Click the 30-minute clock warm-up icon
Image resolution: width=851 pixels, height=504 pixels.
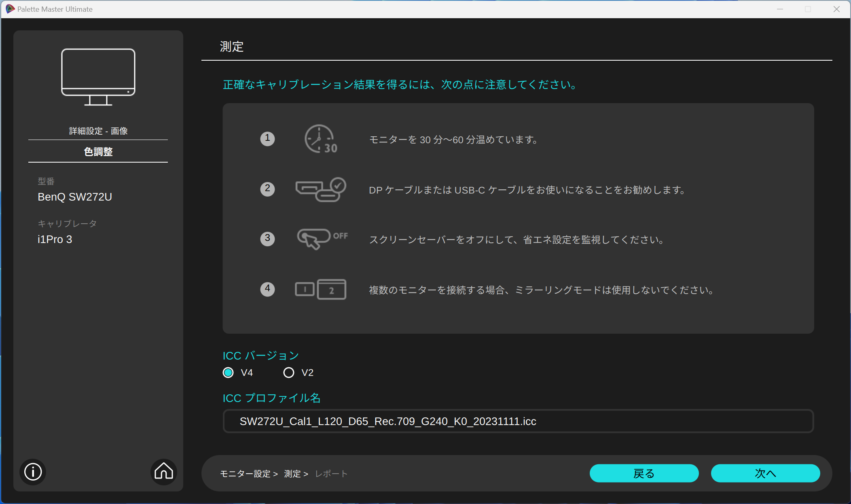coord(321,139)
